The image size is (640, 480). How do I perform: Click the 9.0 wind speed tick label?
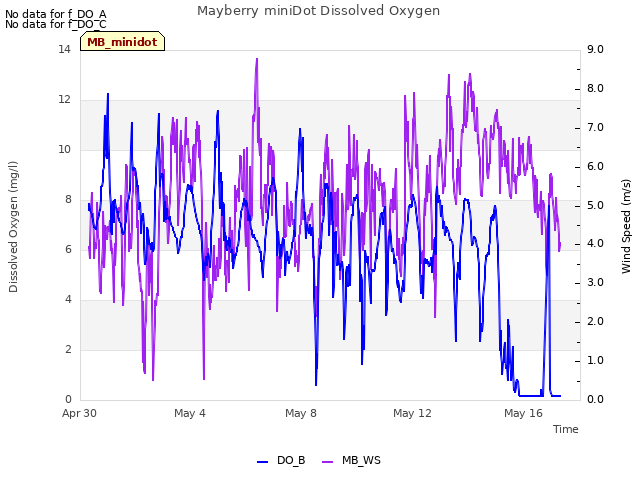[595, 50]
